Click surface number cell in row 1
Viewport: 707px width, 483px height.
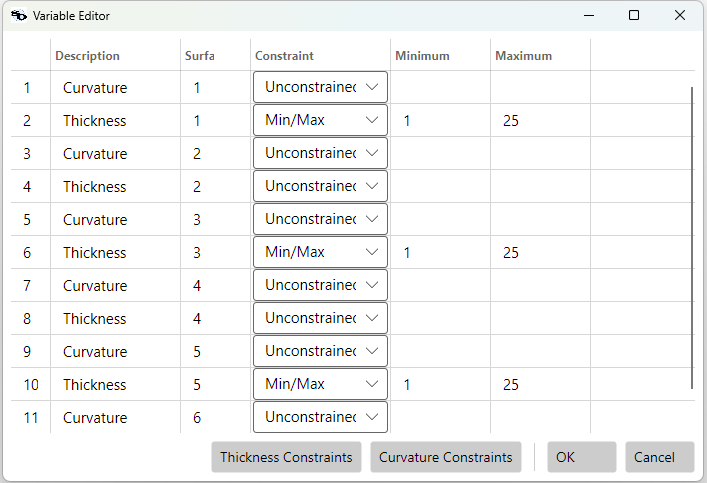click(x=216, y=87)
